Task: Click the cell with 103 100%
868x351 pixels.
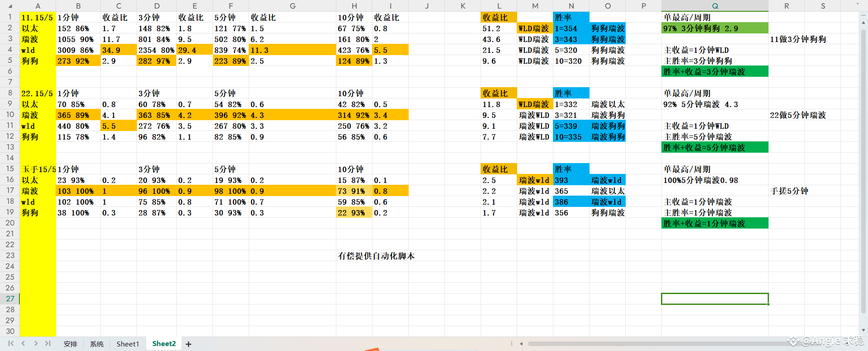Action: [78, 191]
